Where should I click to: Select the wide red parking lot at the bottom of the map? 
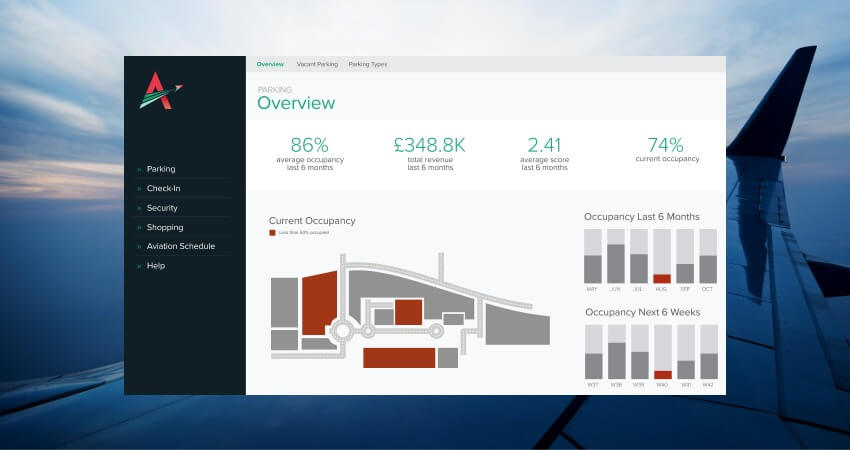coord(399,358)
